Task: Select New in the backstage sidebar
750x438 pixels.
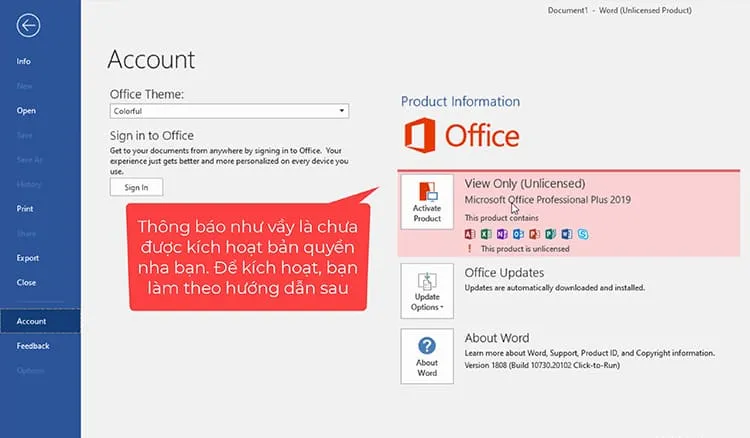Action: [24, 86]
